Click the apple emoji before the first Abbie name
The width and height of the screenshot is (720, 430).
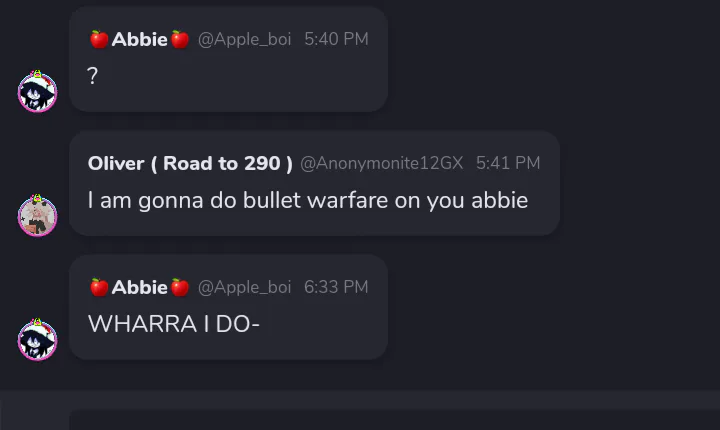tap(99, 40)
